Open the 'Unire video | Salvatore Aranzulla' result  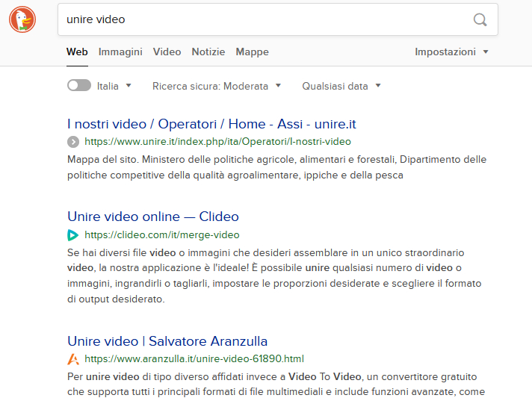point(167,341)
